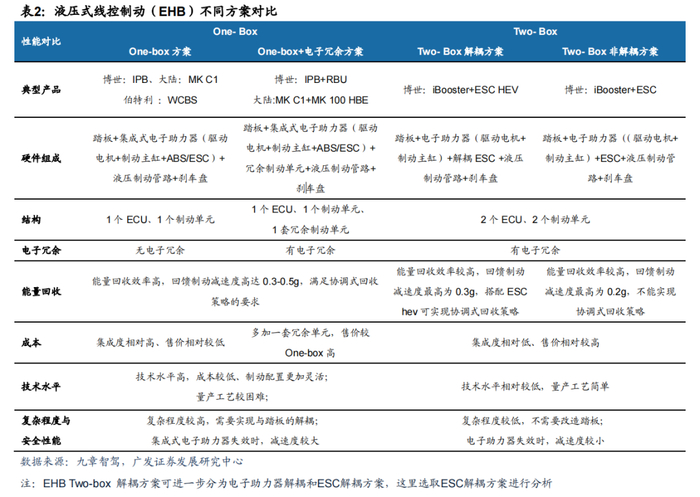
Task: Click the cell '集成度相对低、售价相对较高'
Action: (535, 343)
